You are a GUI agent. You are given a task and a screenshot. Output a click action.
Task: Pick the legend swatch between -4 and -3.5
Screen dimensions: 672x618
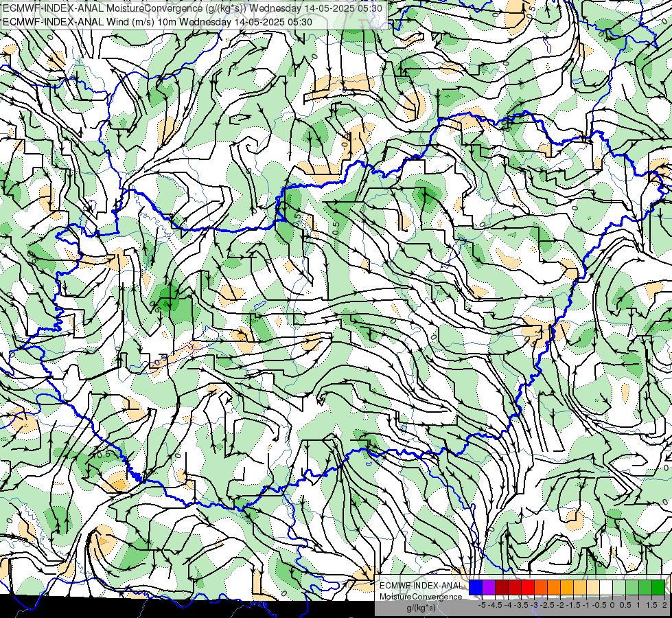point(515,587)
